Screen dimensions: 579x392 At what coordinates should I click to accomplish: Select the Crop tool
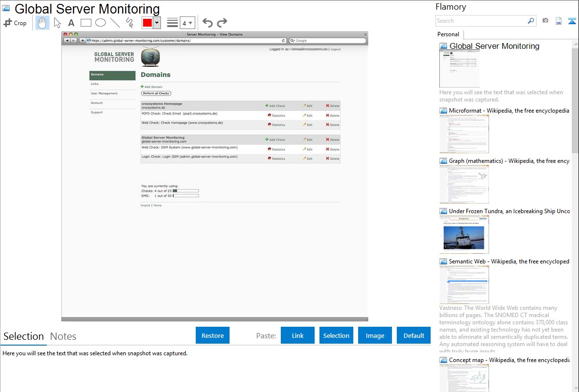click(x=15, y=23)
